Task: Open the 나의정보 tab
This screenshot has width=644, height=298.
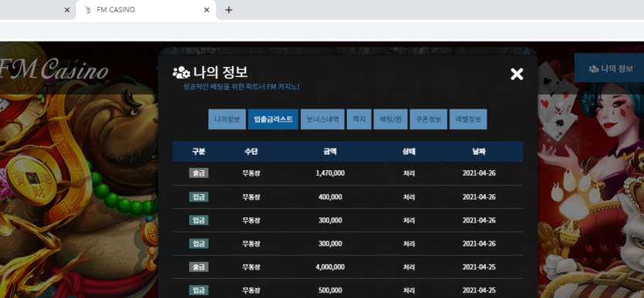Action: pos(227,119)
